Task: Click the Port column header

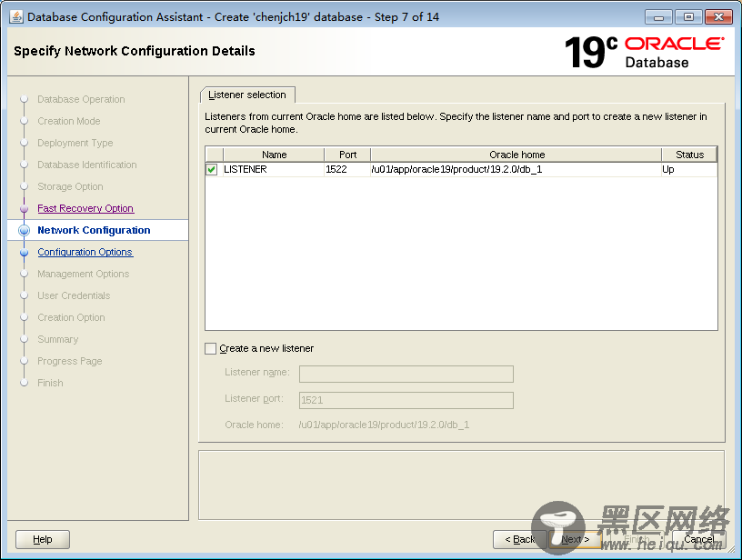Action: pyautogui.click(x=347, y=155)
